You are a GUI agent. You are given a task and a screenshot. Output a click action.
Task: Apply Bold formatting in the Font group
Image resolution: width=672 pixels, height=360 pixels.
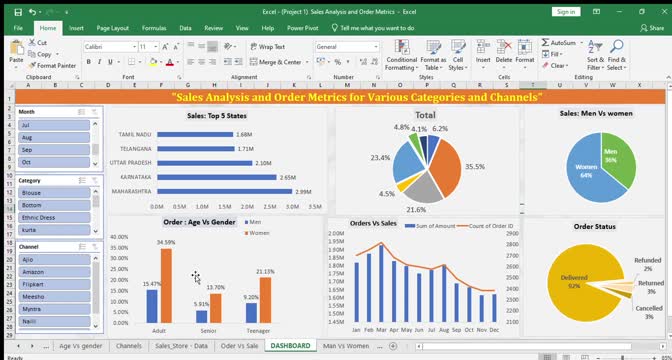tap(88, 62)
